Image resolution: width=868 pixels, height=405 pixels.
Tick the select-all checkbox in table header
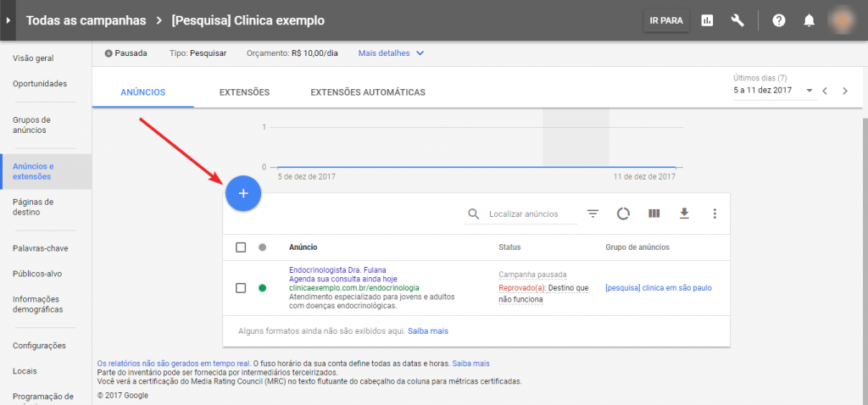pyautogui.click(x=241, y=247)
